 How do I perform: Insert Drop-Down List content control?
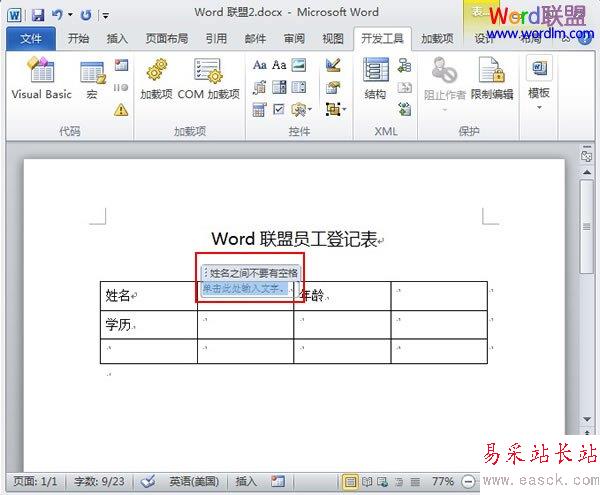click(x=299, y=88)
